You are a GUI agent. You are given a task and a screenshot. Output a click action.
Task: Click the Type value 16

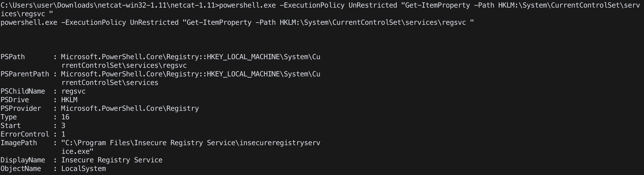pos(65,117)
